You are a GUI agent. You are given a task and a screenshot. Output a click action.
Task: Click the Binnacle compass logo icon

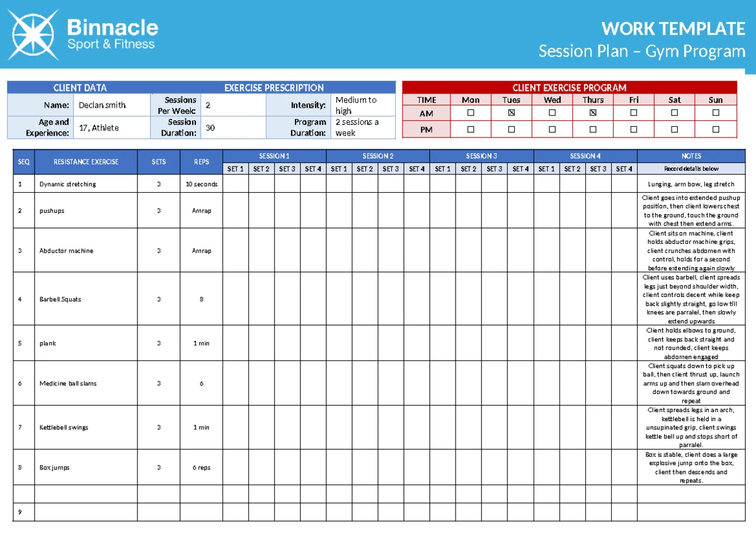pos(33,35)
